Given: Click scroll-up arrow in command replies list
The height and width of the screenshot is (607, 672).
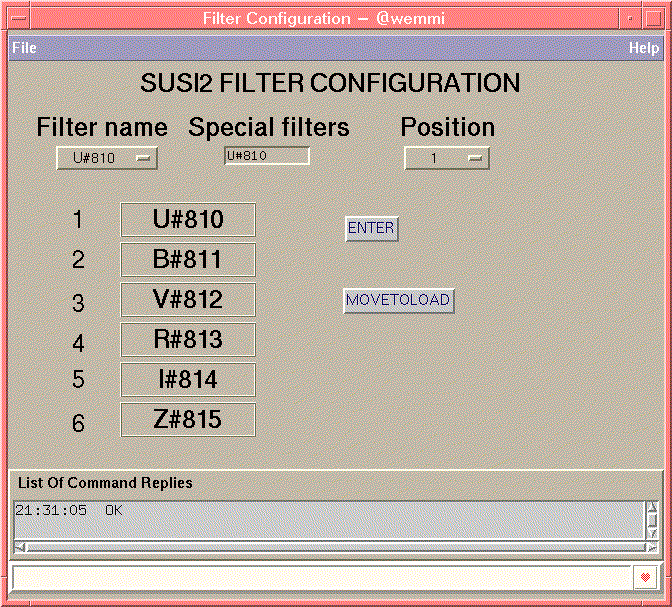Looking at the screenshot, I should pyautogui.click(x=652, y=508).
